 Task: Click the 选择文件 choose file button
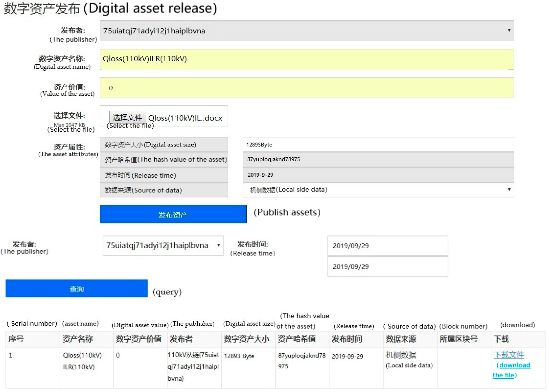click(x=127, y=118)
